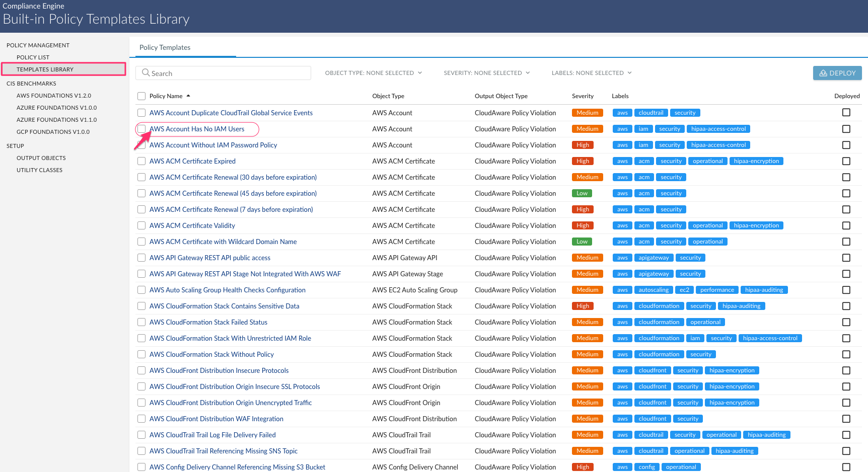Click hipaa-access-control label on IAM Password Policy row
Viewport: 868px width, 472px height.
pos(718,145)
